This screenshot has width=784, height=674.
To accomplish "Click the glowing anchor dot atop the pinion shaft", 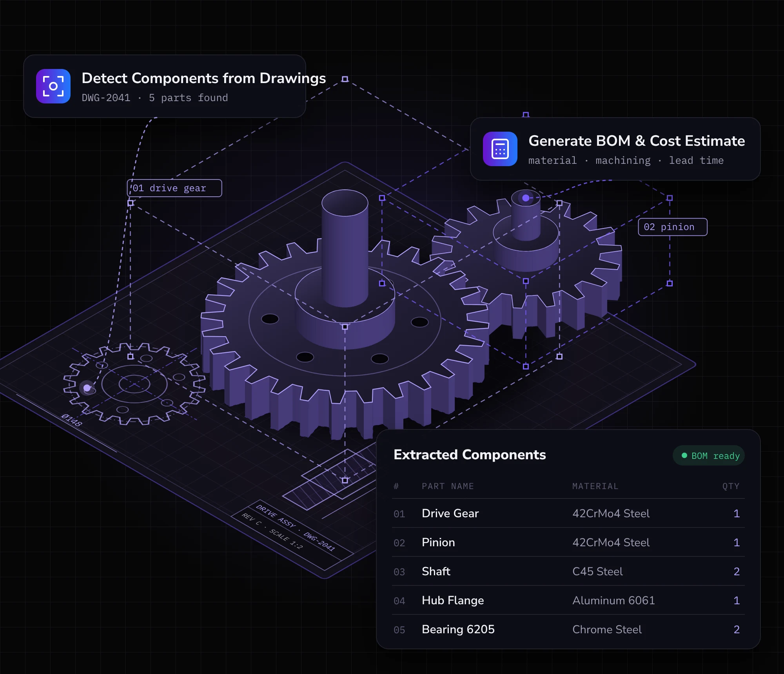I will click(526, 198).
